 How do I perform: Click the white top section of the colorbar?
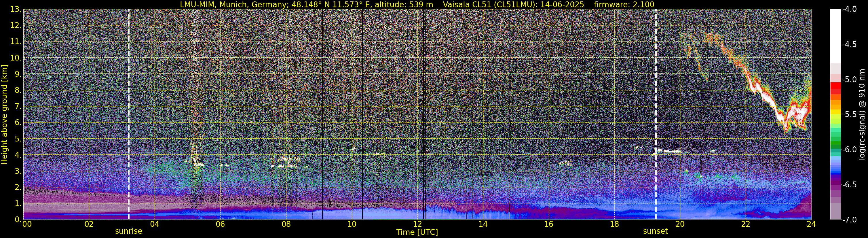point(835,36)
